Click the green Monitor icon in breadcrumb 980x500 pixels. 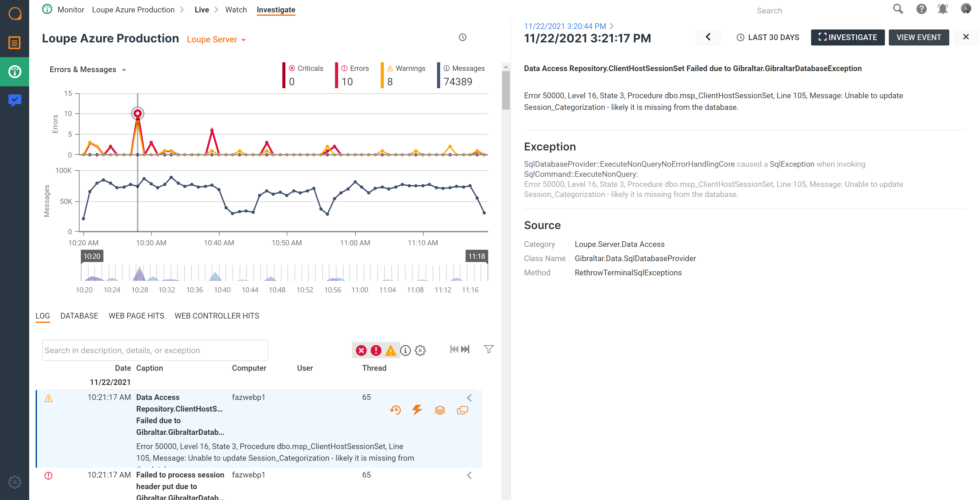tap(47, 9)
